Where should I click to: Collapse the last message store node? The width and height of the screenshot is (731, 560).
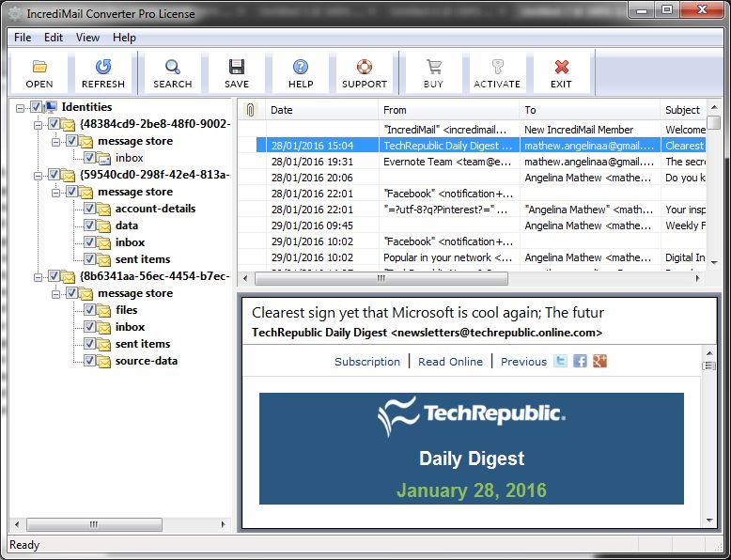55,293
